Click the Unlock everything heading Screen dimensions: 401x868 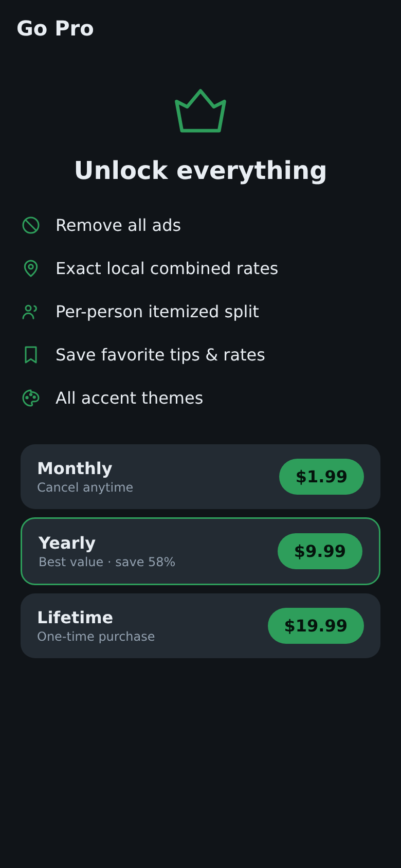point(200,171)
